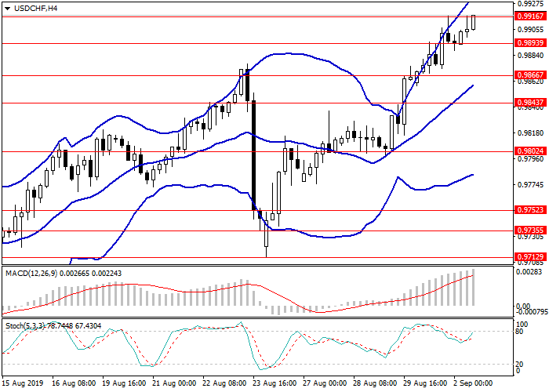Click the 0.99275 top price axis value
Screen dimensions: 549x392
tap(527, 5)
